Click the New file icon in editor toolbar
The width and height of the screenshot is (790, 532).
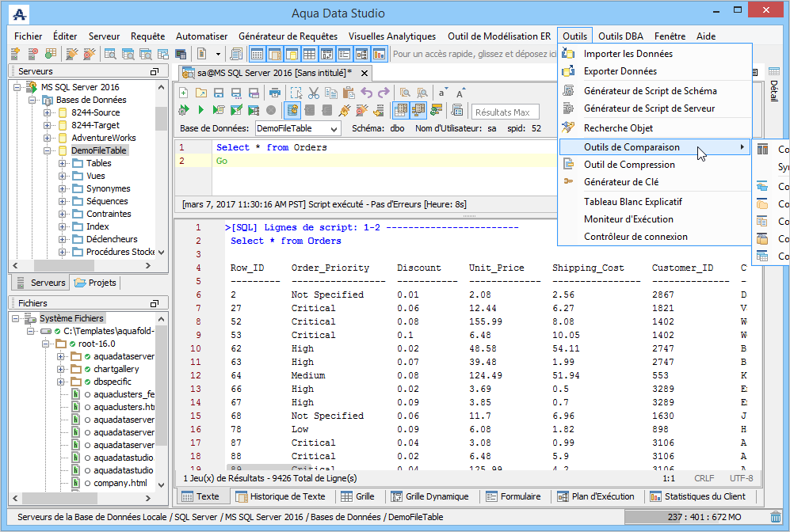(184, 93)
